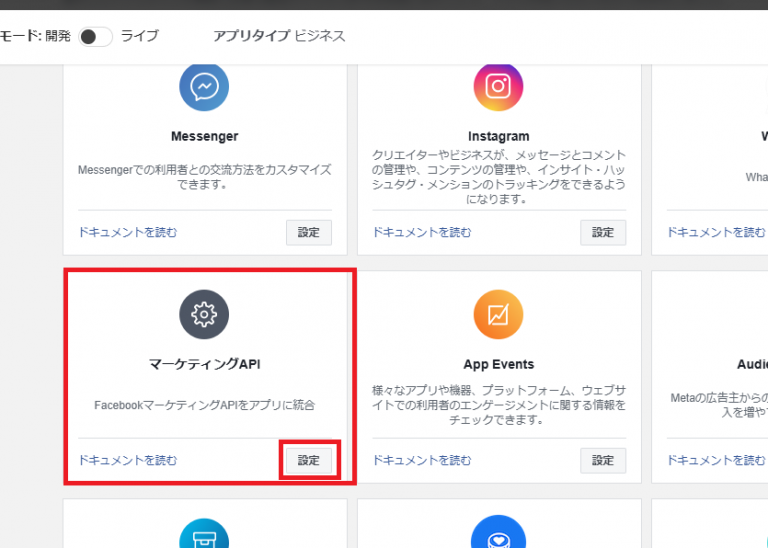Click the FacebookマーケティングAPIをアプリに統合 description
The width and height of the screenshot is (768, 548).
coord(205,405)
